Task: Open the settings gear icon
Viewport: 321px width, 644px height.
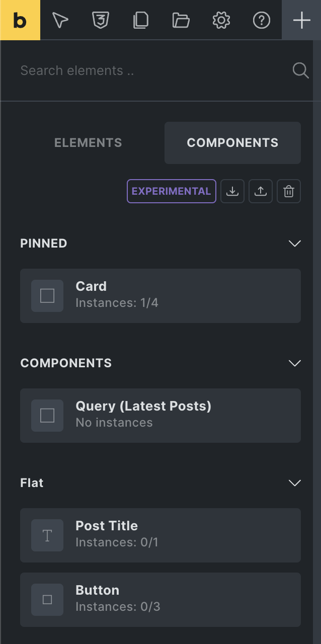Action: click(221, 20)
